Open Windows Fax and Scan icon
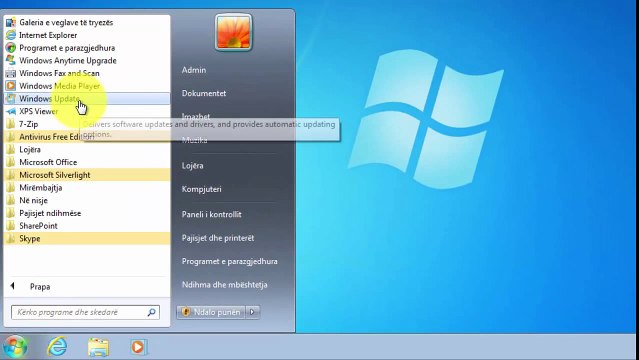 [11, 73]
